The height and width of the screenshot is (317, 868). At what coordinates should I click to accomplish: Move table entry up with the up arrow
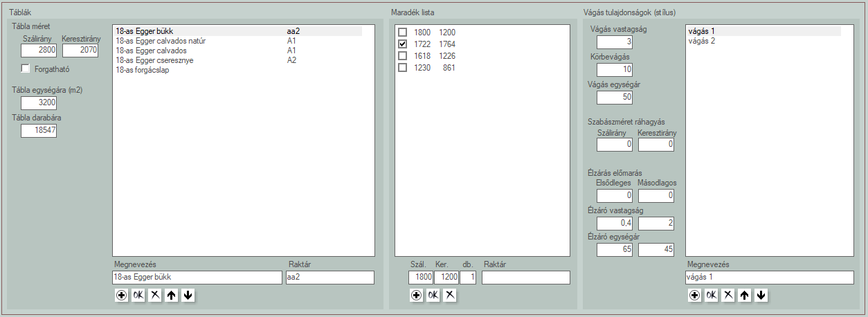click(x=172, y=295)
